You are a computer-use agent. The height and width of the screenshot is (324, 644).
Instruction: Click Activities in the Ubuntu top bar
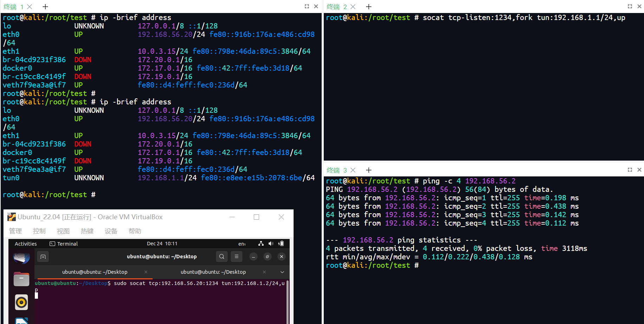click(x=26, y=244)
